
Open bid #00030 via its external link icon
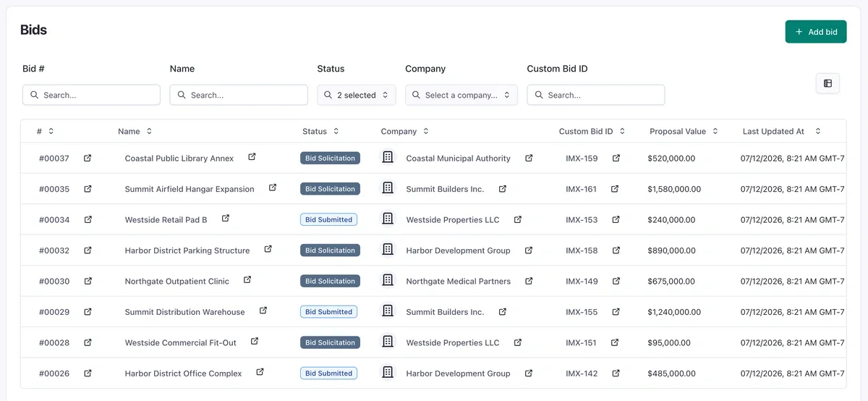click(88, 281)
